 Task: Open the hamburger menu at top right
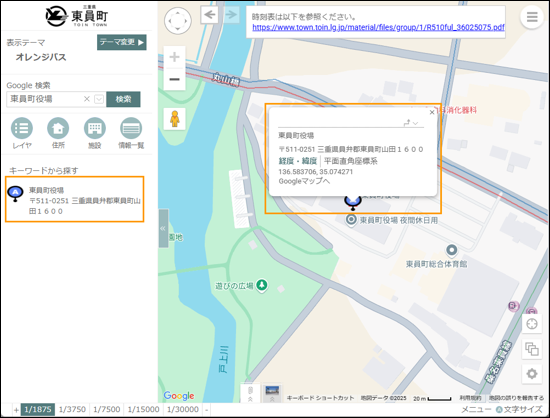pyautogui.click(x=532, y=17)
